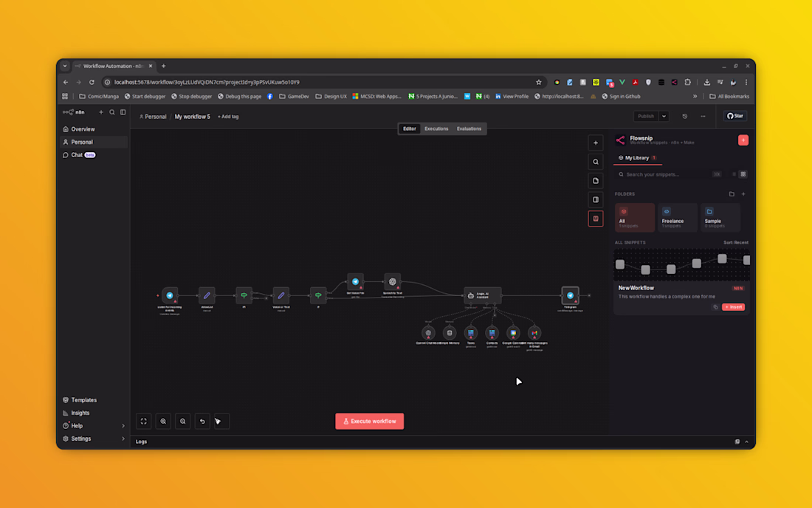Select the AllowList edit node
This screenshot has width=812, height=508.
[207, 295]
